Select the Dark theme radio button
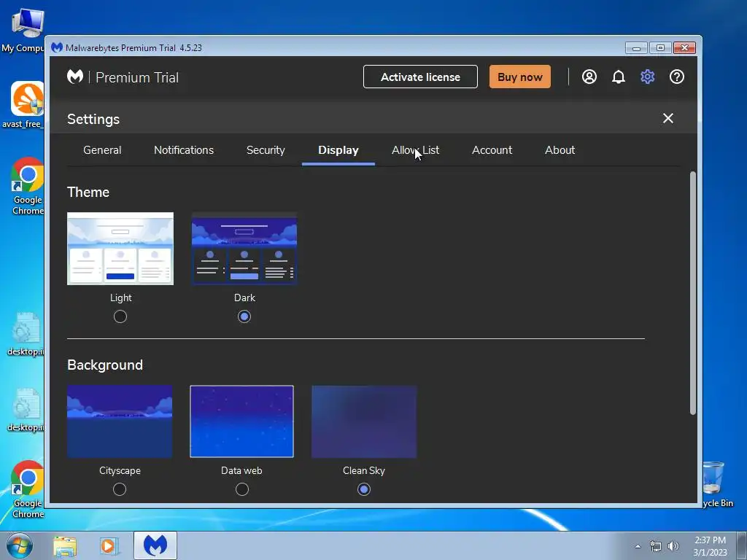747x560 pixels. coord(244,316)
